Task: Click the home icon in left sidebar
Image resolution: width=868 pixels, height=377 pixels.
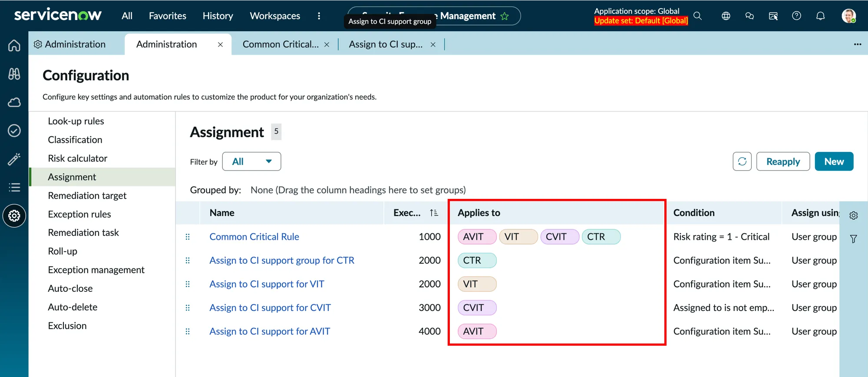Action: pos(14,46)
